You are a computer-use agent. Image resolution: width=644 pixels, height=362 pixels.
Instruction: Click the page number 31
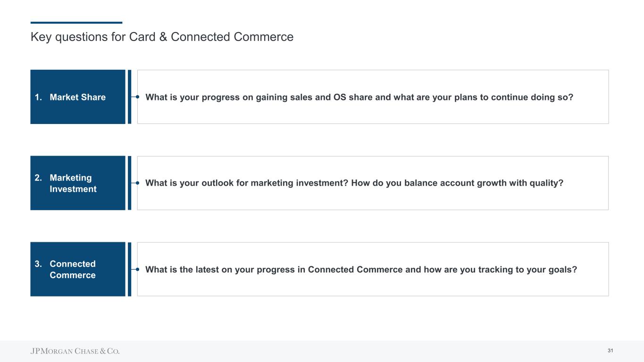click(x=611, y=351)
